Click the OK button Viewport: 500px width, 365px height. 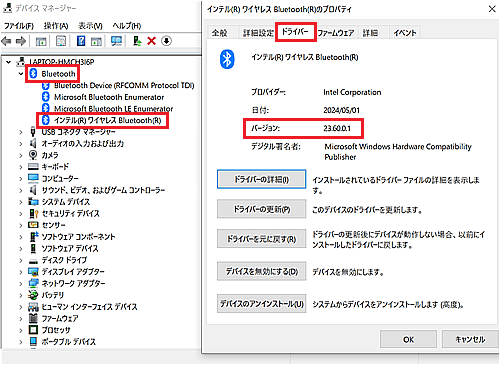click(408, 339)
